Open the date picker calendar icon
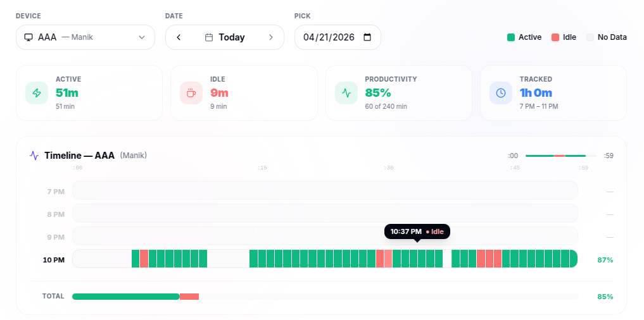 [367, 37]
